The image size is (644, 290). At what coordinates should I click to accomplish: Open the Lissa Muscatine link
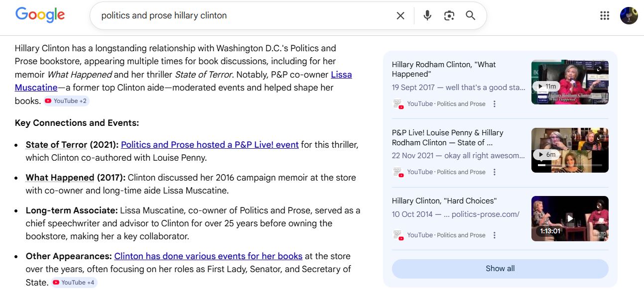tap(341, 75)
